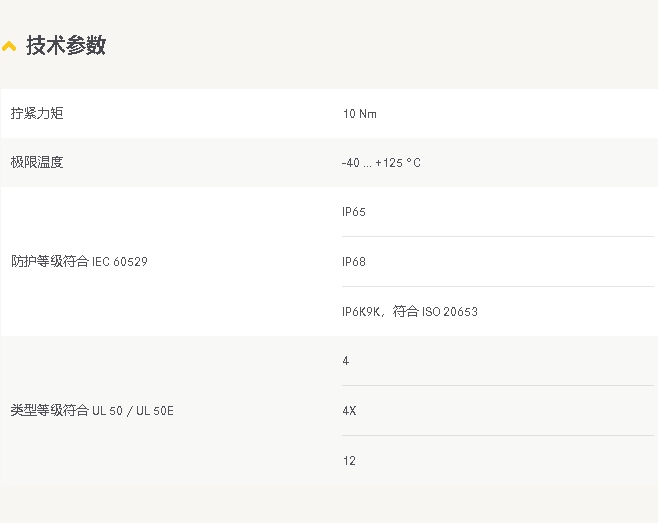Click the IP68 rating entry

tap(354, 262)
